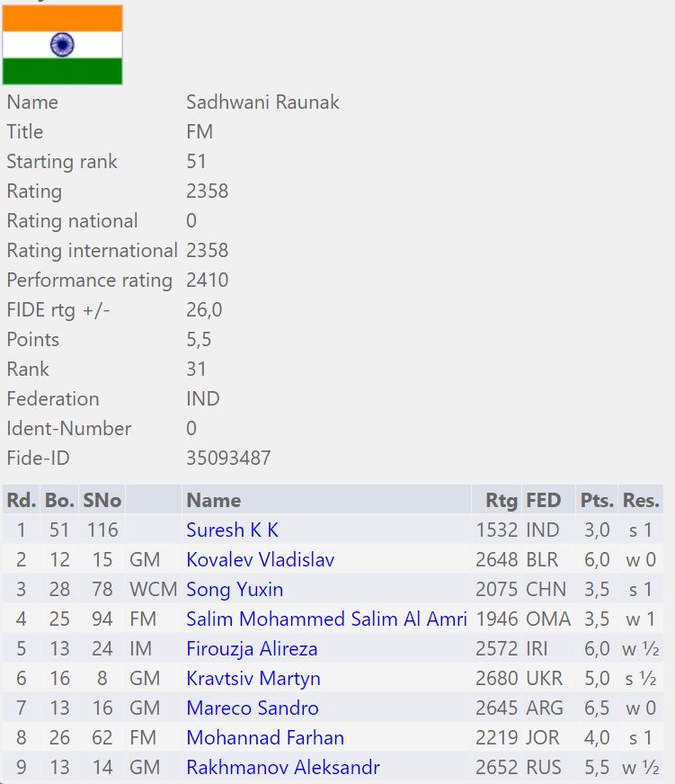Open Salim Mohammed Salim Al Amri link
The image size is (675, 784).
click(326, 619)
